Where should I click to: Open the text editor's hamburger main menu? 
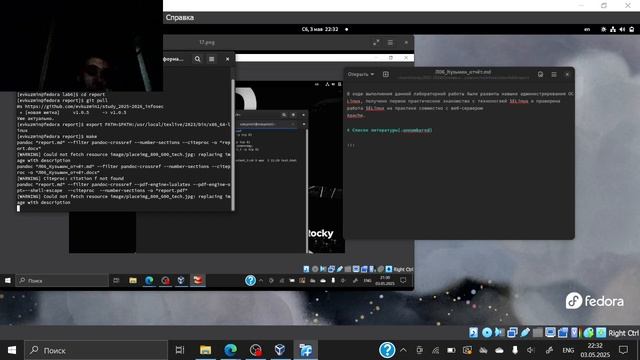[x=554, y=74]
